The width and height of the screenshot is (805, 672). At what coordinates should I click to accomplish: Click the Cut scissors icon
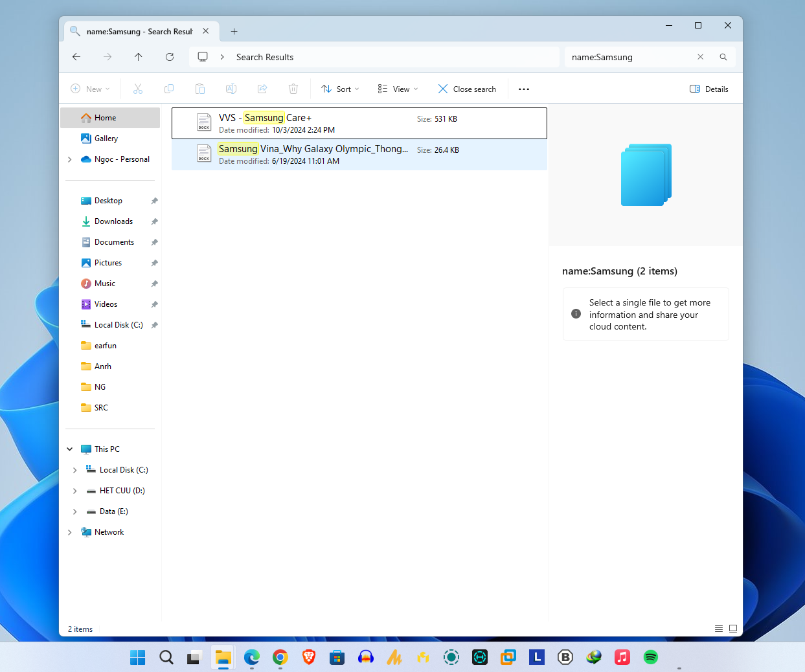(138, 89)
